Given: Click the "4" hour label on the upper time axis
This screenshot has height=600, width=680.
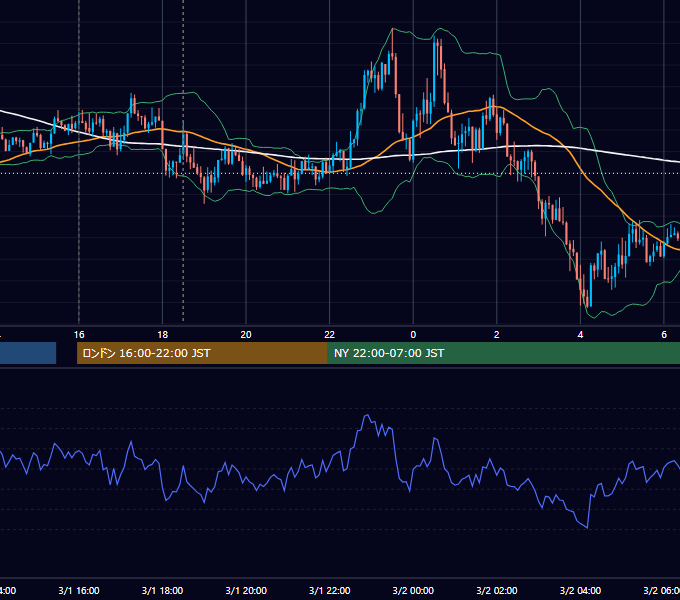Looking at the screenshot, I should point(580,335).
